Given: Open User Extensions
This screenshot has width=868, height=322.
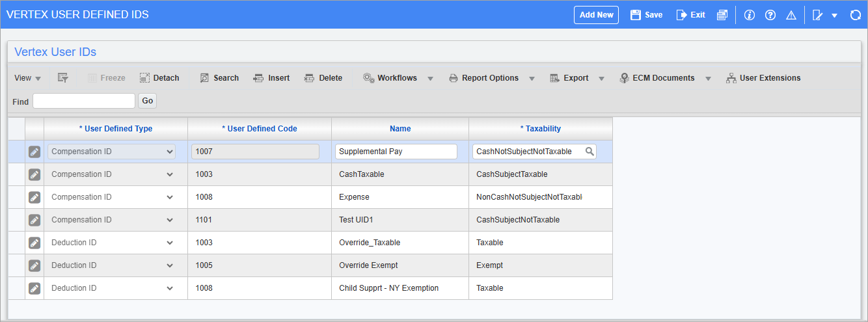Looking at the screenshot, I should pyautogui.click(x=763, y=78).
